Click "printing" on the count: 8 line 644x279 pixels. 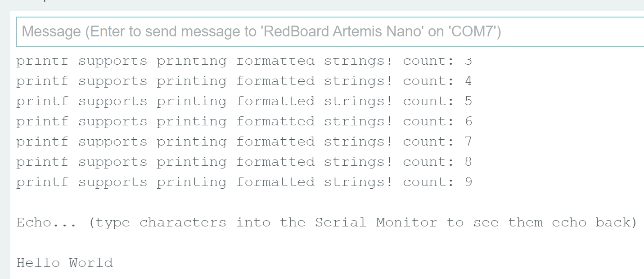192,162
